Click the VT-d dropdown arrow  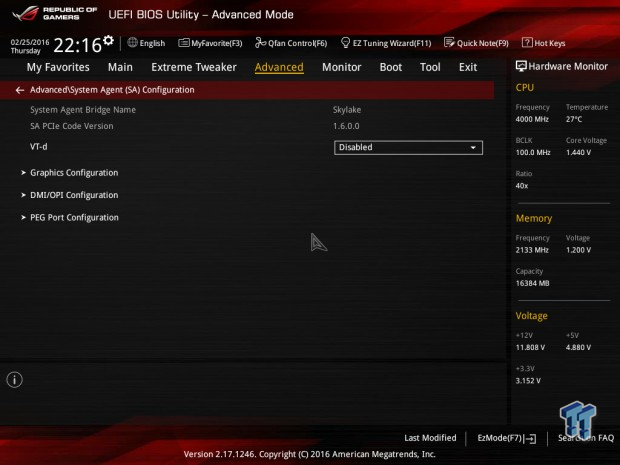click(473, 147)
